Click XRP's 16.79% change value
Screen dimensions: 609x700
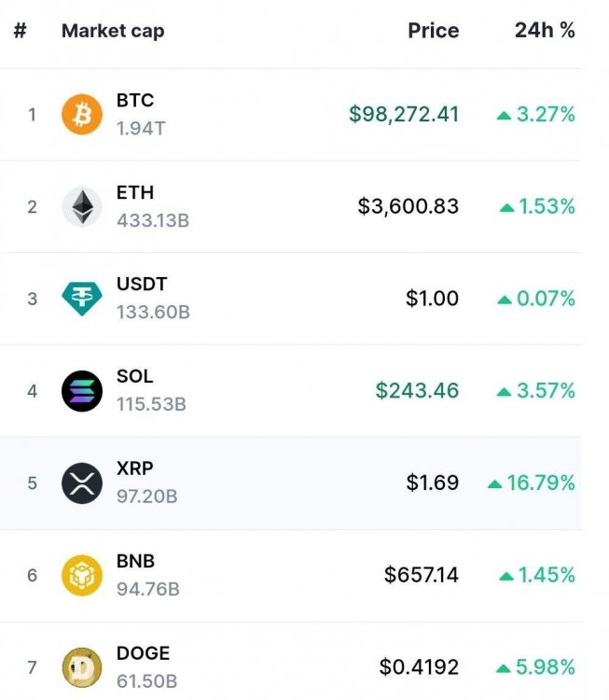pos(540,483)
